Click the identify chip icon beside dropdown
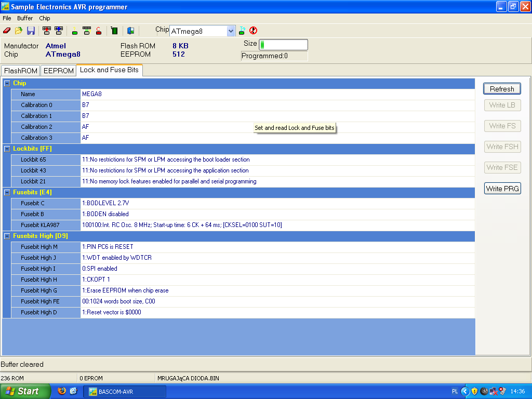The width and height of the screenshot is (532, 399). (242, 31)
